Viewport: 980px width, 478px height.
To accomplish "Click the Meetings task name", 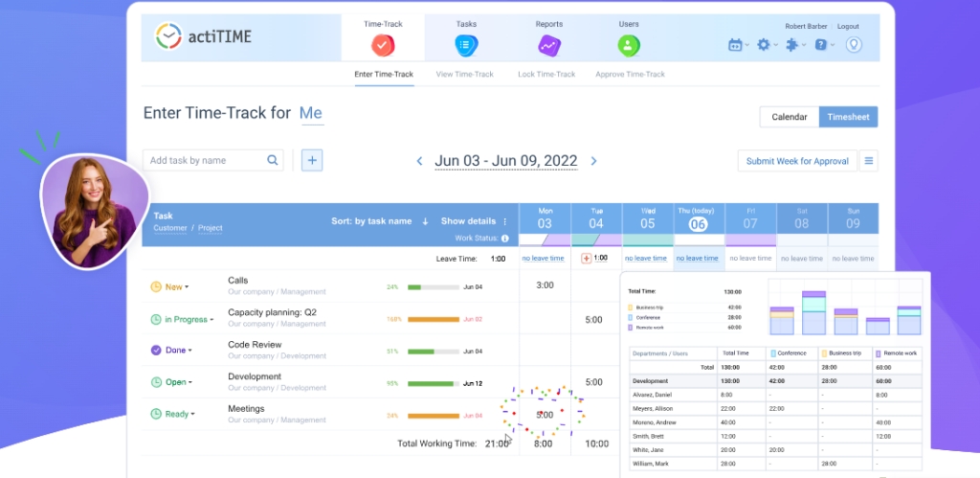I will click(x=246, y=409).
